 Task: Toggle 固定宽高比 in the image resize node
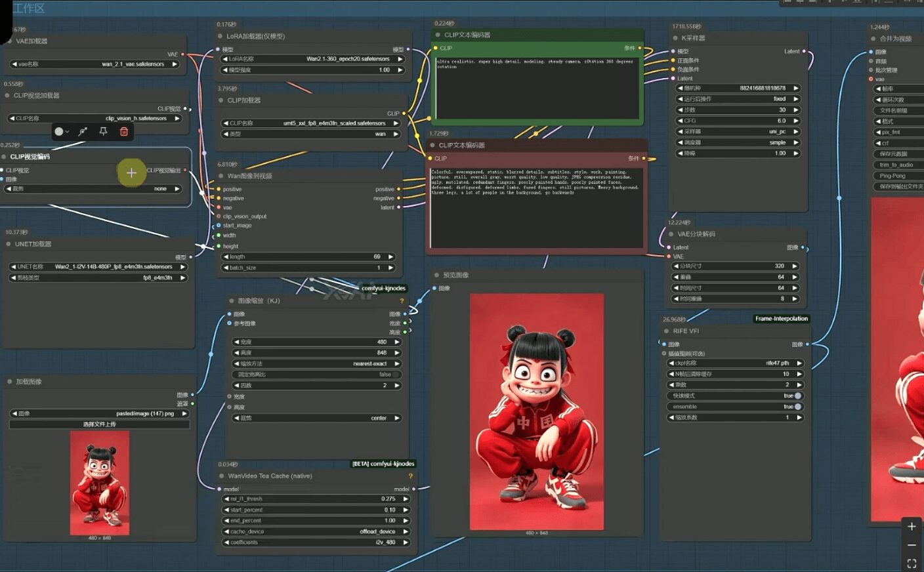pos(316,375)
